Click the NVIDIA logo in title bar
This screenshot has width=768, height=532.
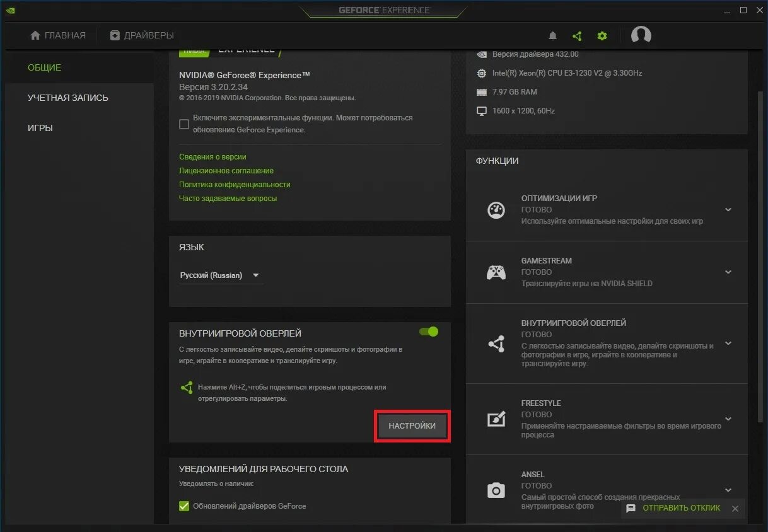[10, 9]
